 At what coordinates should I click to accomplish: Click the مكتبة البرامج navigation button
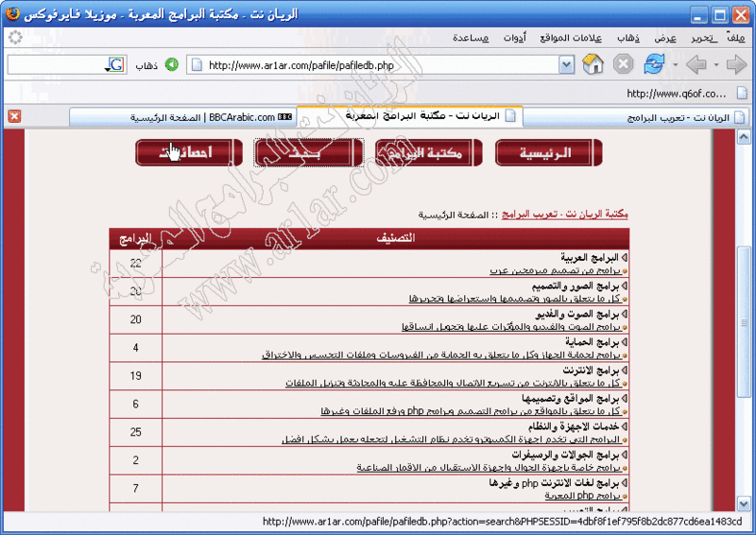(429, 153)
